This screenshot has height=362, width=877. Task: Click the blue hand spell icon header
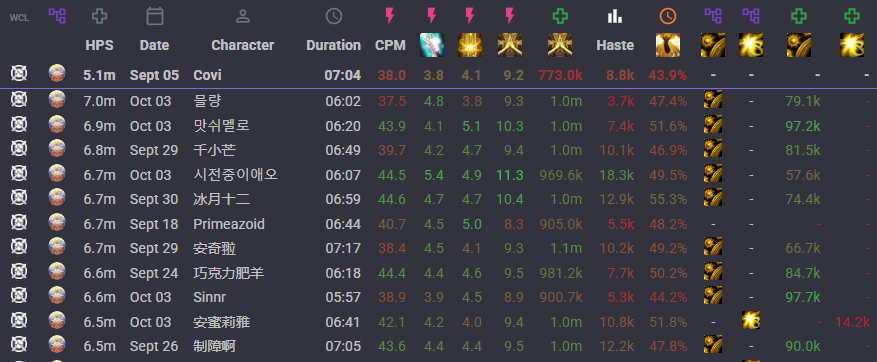pos(432,45)
